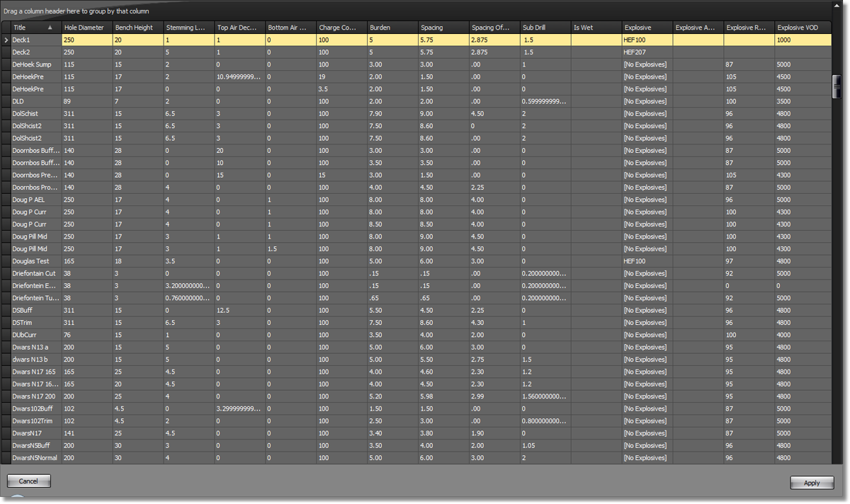Select the Douglas Test row title
850x504 pixels.
coord(35,261)
